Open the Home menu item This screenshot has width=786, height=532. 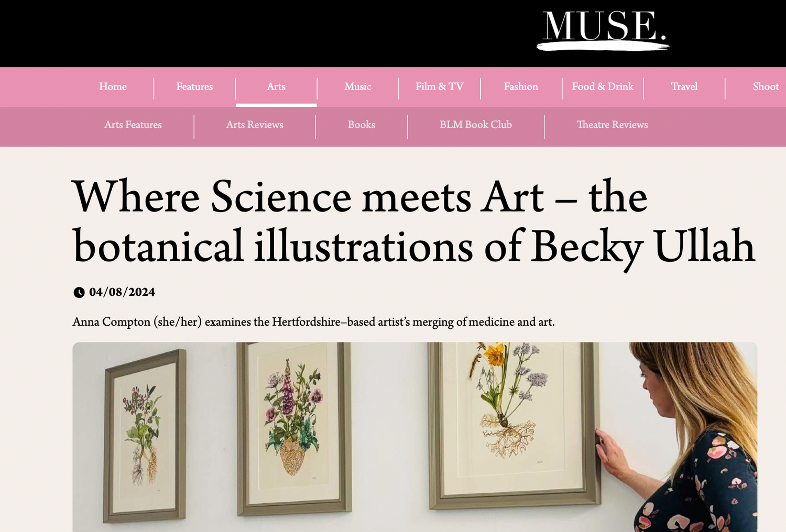click(x=113, y=87)
